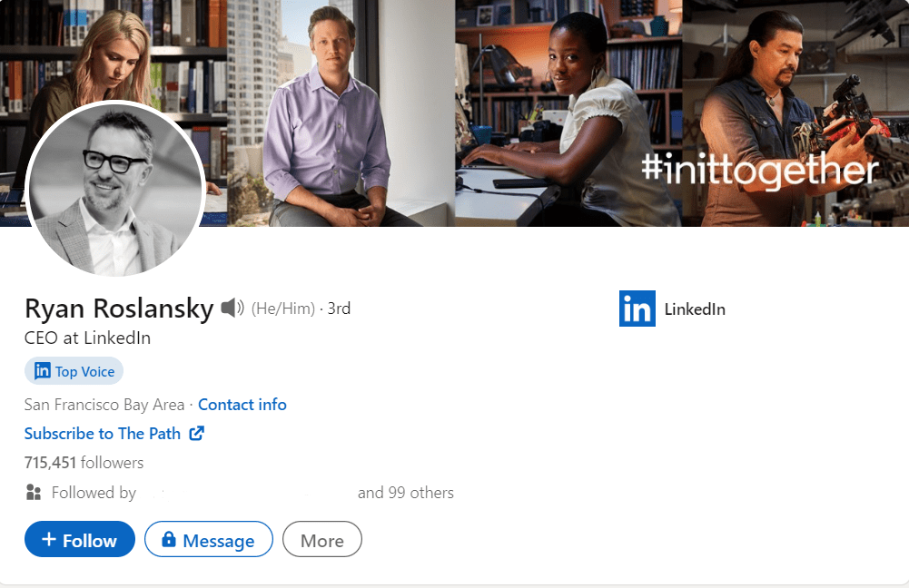This screenshot has height=588, width=909.
Task: Open the Contact info link
Action: click(x=242, y=405)
